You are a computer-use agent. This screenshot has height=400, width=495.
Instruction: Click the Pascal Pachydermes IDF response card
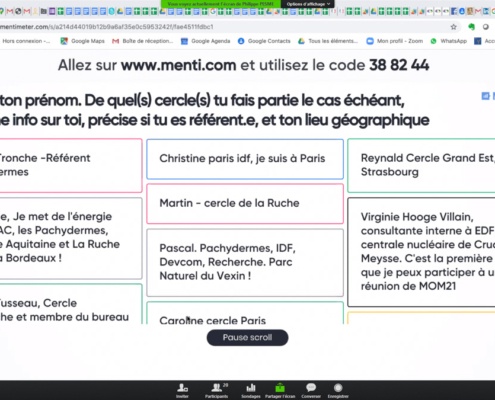[245, 262]
